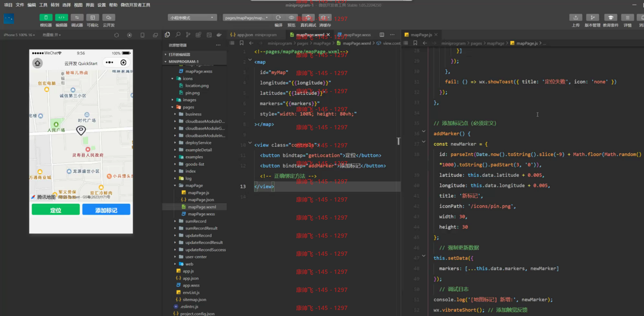Open pin.png in the file tree
Screen dimensions: 644x316
(192, 93)
